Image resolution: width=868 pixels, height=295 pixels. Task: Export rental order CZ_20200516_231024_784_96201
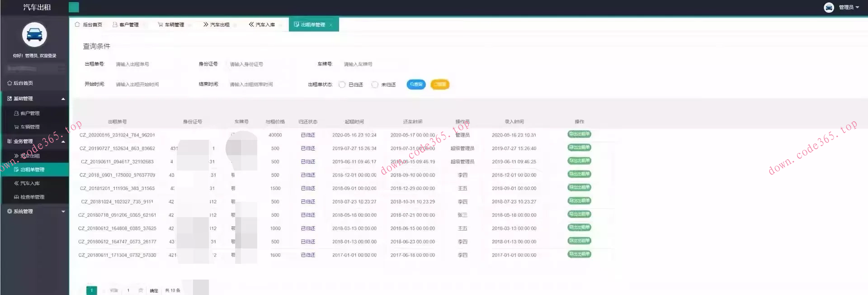[579, 134]
